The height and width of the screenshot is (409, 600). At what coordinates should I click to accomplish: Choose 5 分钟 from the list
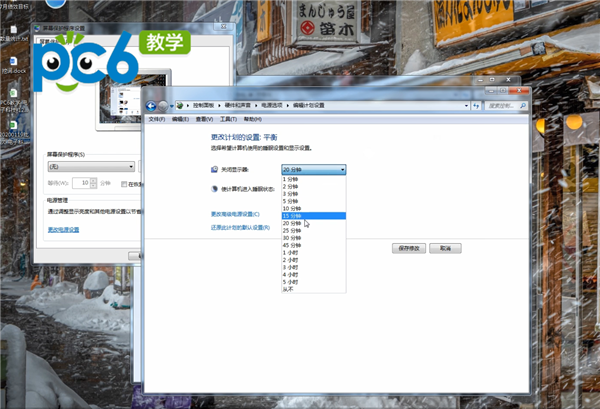click(314, 201)
